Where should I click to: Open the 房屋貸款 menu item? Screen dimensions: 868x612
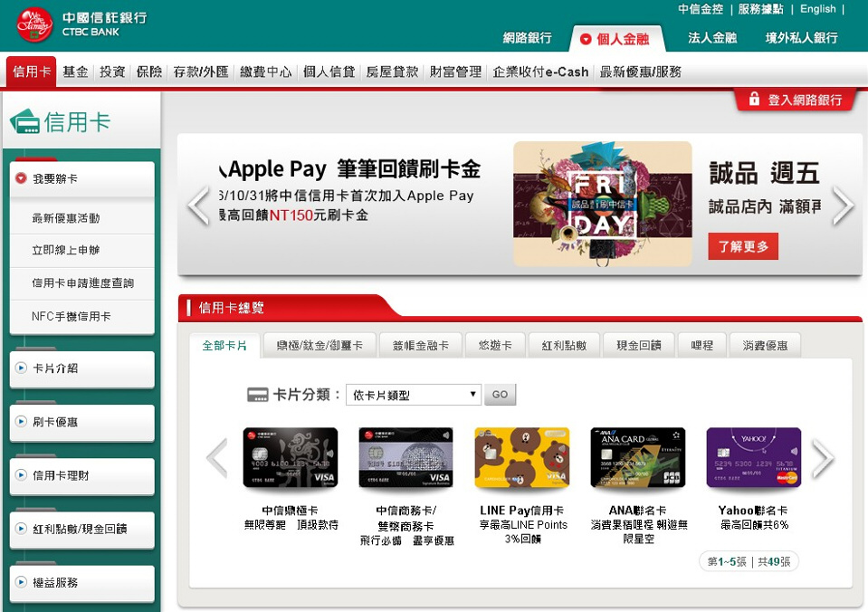392,72
